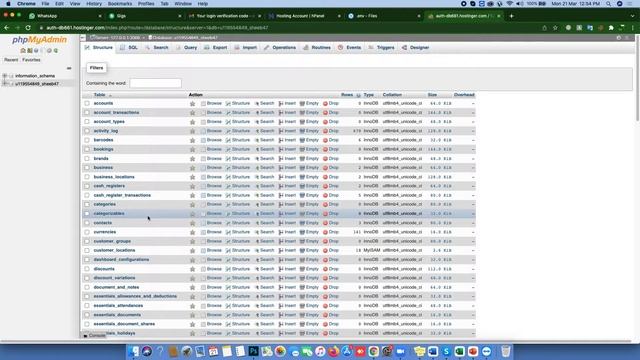Check the barcodes table checkbox

[x=87, y=140]
